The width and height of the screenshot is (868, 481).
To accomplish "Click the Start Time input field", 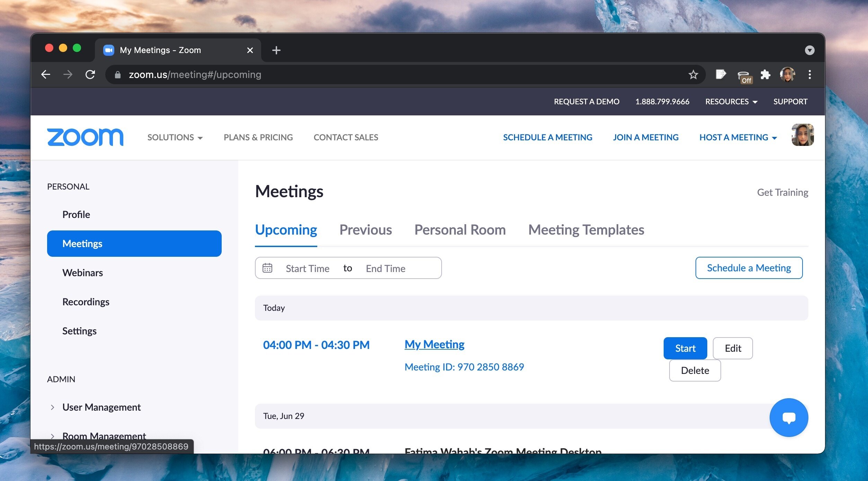I will 308,268.
